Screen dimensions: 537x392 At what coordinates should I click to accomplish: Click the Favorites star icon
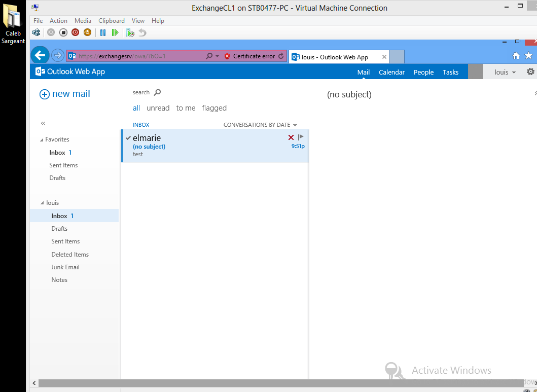click(529, 55)
